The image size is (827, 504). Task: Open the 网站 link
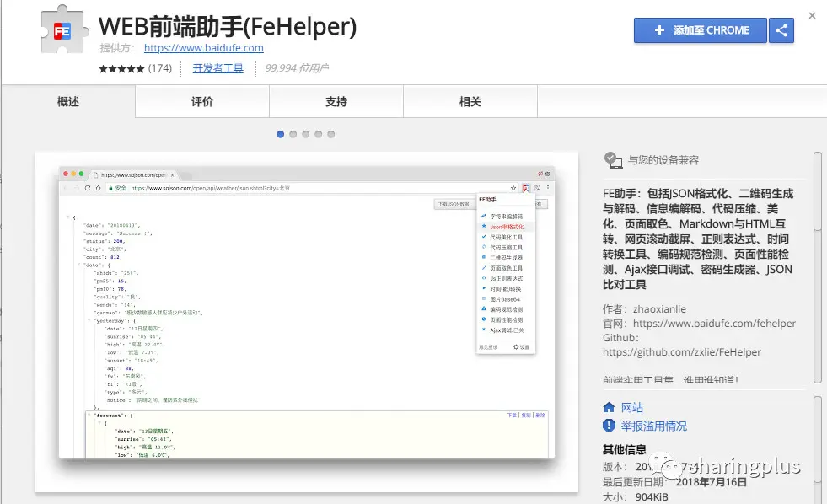pyautogui.click(x=632, y=408)
